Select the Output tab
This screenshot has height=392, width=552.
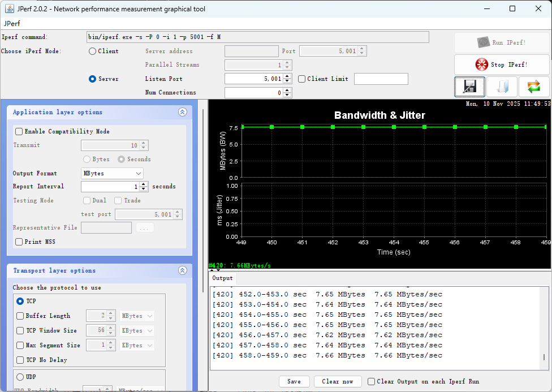click(x=222, y=278)
